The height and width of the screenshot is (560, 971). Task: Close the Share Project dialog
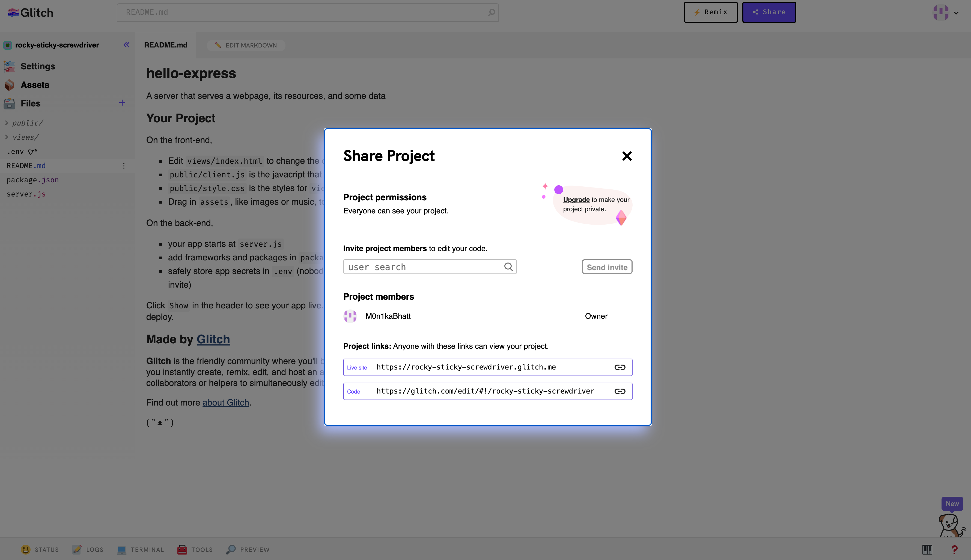point(627,156)
